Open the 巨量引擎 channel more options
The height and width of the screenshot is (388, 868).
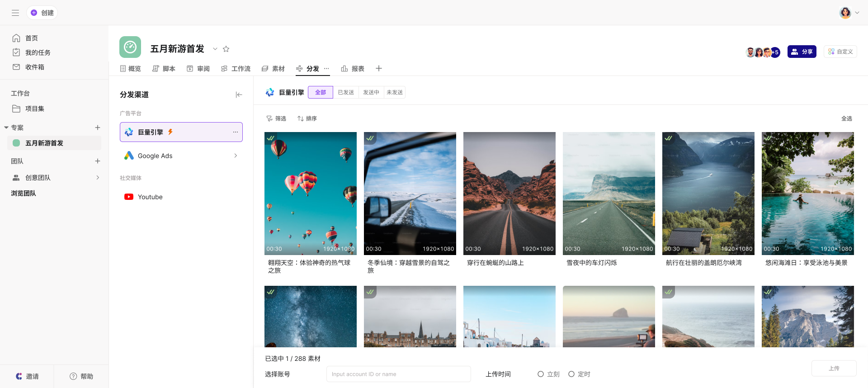coord(235,132)
